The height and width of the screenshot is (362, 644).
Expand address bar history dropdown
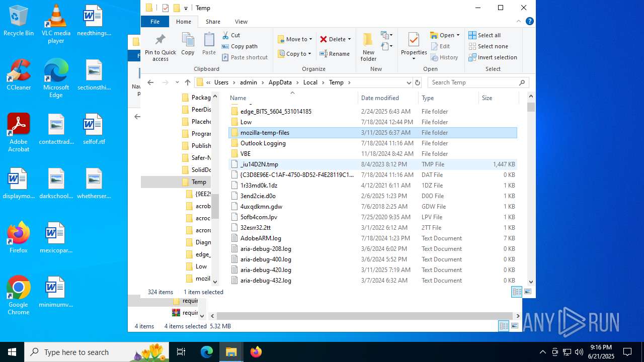click(409, 82)
